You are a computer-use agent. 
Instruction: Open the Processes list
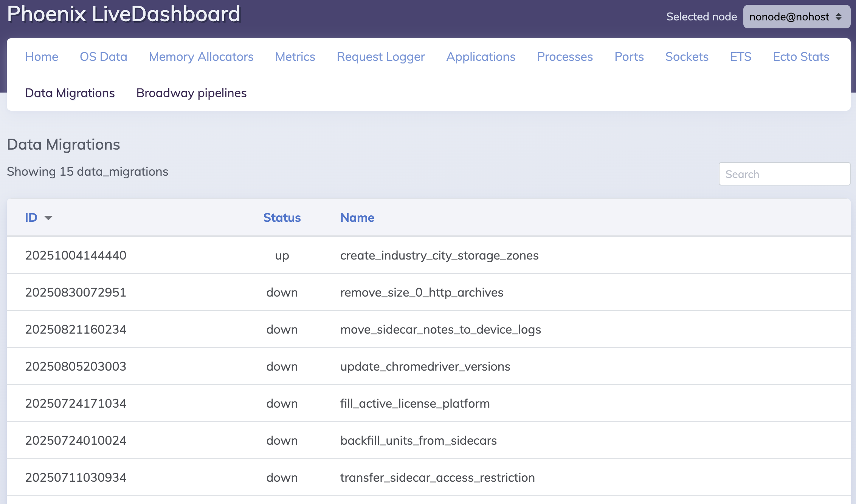[x=565, y=57]
